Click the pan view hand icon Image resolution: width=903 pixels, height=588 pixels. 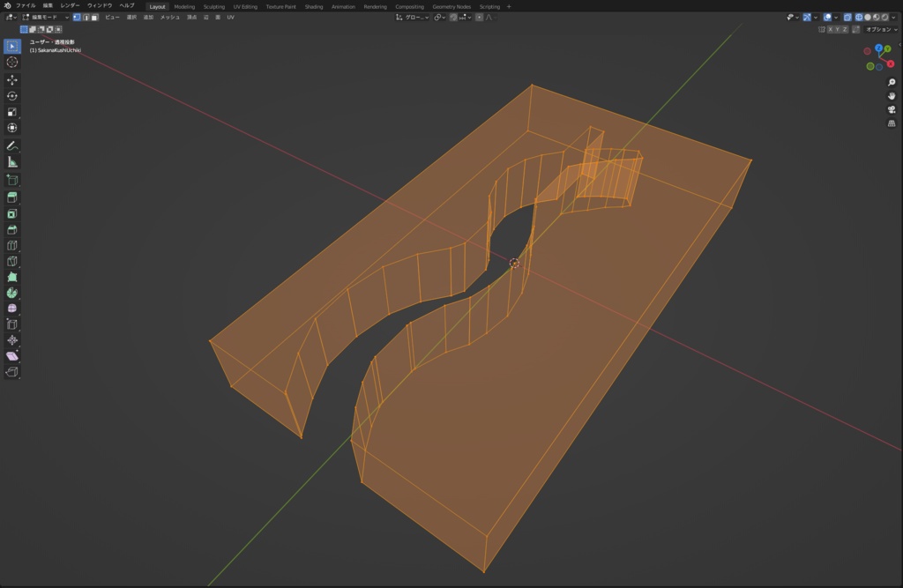pyautogui.click(x=892, y=95)
